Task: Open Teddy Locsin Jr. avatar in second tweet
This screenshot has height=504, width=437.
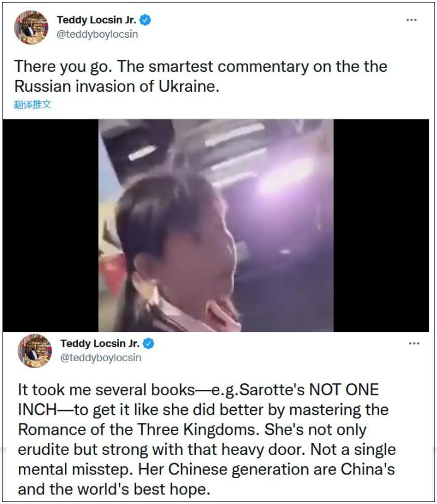Action: 35,350
